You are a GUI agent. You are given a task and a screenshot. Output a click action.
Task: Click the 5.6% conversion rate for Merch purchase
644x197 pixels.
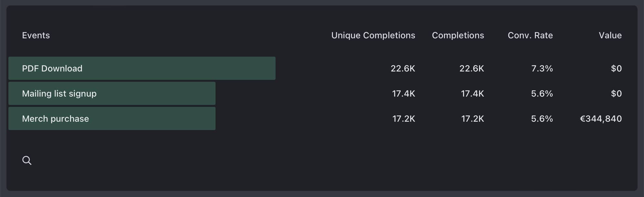click(x=542, y=118)
